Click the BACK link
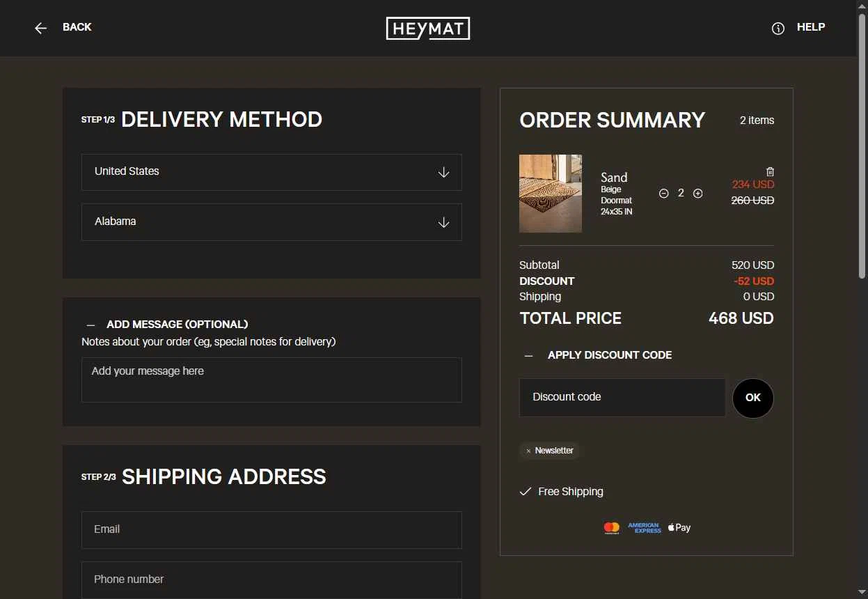 [x=77, y=27]
